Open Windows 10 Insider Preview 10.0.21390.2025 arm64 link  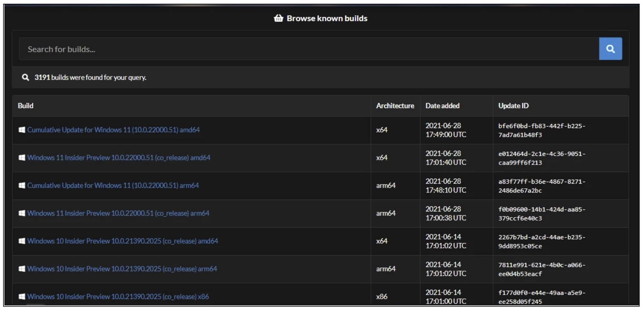[122, 269]
